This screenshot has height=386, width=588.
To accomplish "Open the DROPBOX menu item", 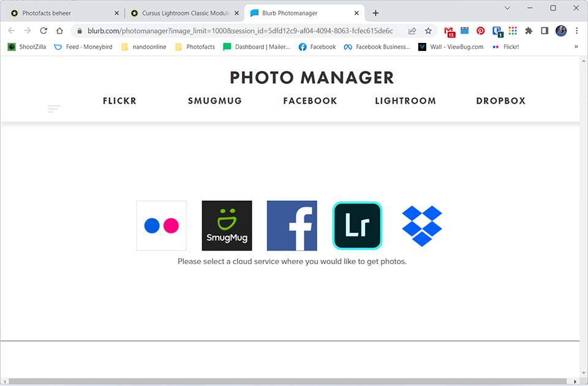I will 500,101.
